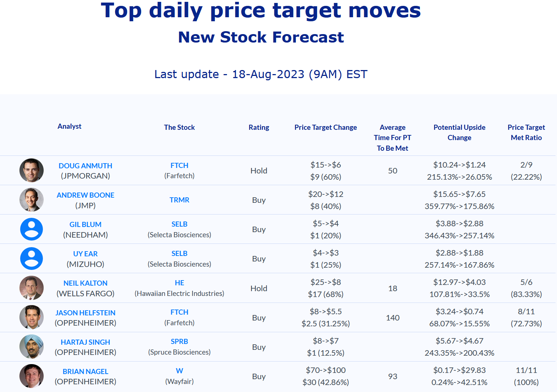Click Jason Helfstein's profile photo
This screenshot has width=557, height=392.
point(32,317)
